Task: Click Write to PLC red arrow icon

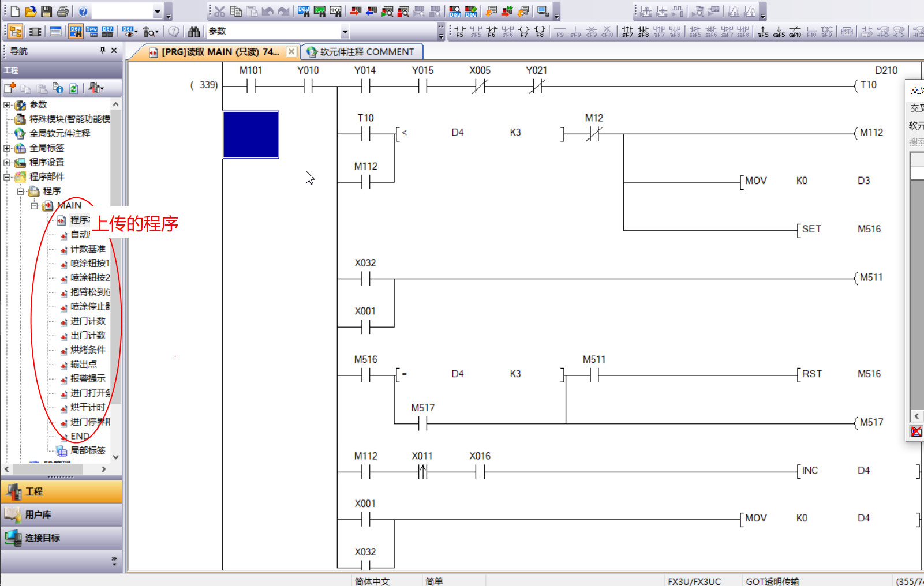Action: click(x=356, y=12)
